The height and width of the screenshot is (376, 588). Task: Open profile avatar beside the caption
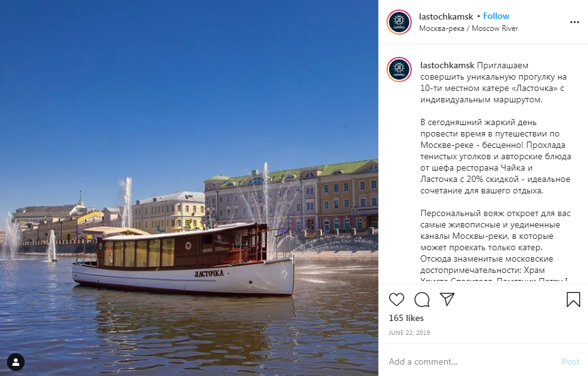click(399, 70)
